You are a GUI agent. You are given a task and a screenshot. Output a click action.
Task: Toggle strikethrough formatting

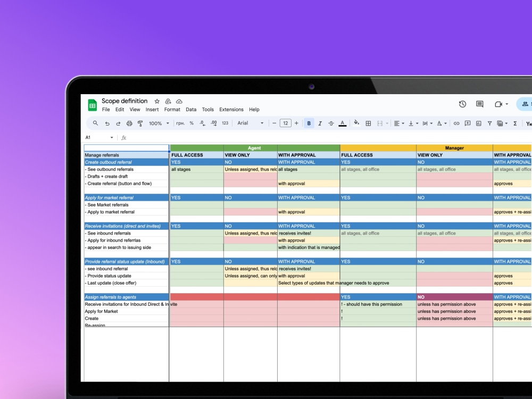(x=331, y=123)
